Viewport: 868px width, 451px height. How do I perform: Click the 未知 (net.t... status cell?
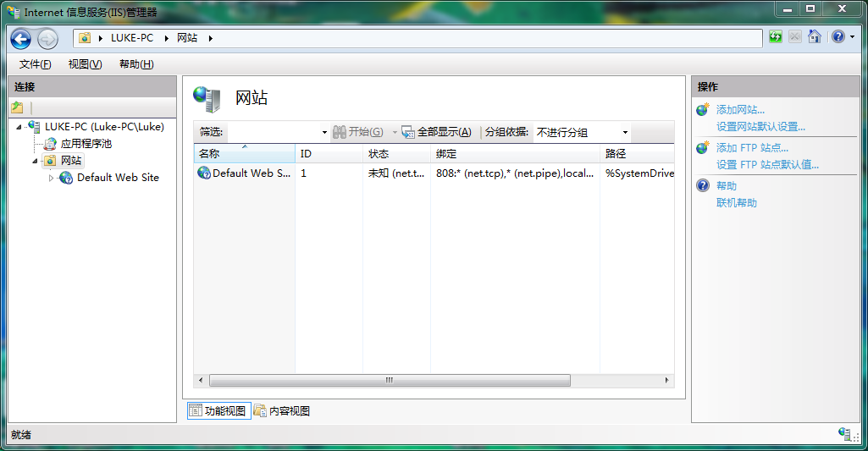pyautogui.click(x=396, y=173)
